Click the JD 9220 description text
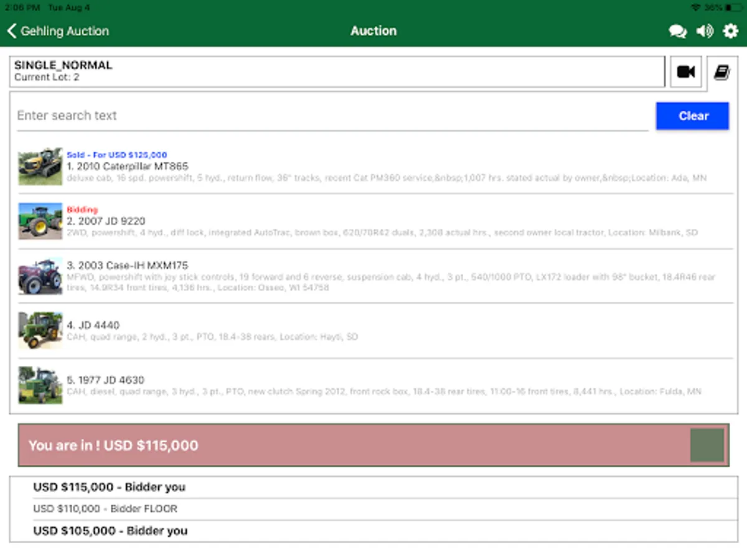The image size is (747, 560). [x=382, y=233]
